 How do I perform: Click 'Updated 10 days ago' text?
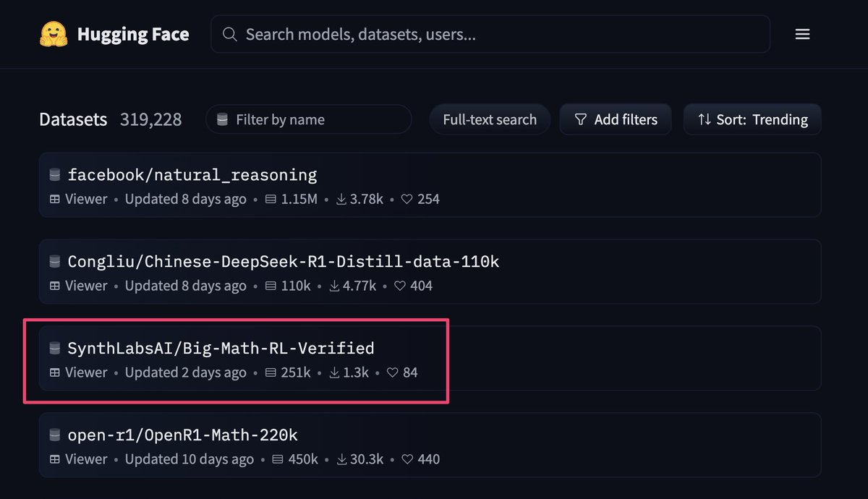189,459
